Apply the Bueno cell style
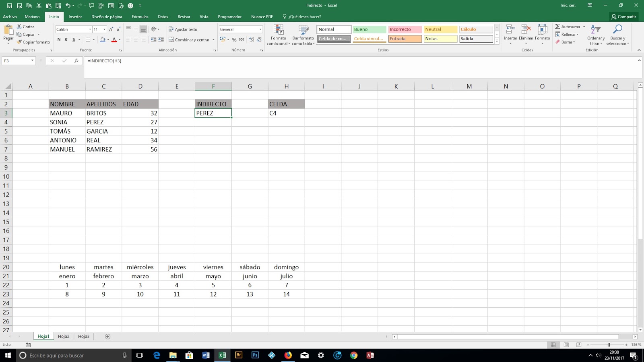The width and height of the screenshot is (644, 362). click(369, 29)
